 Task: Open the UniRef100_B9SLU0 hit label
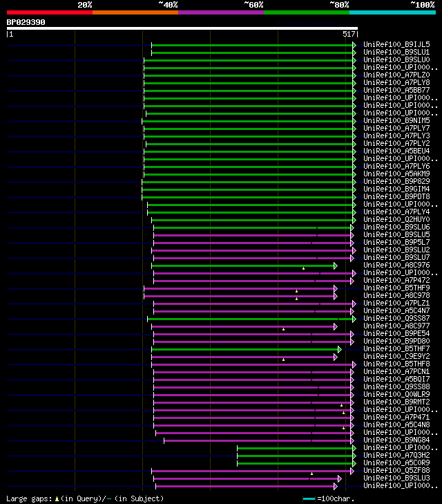(x=396, y=59)
